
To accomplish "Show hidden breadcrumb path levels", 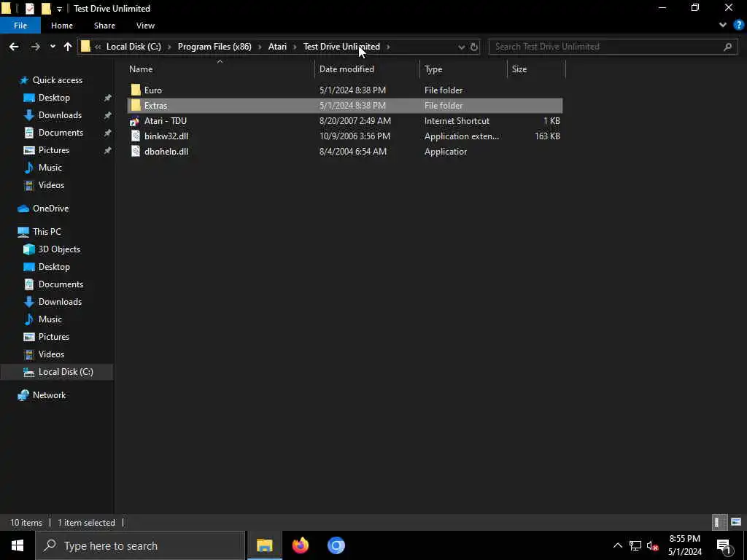I will click(98, 47).
